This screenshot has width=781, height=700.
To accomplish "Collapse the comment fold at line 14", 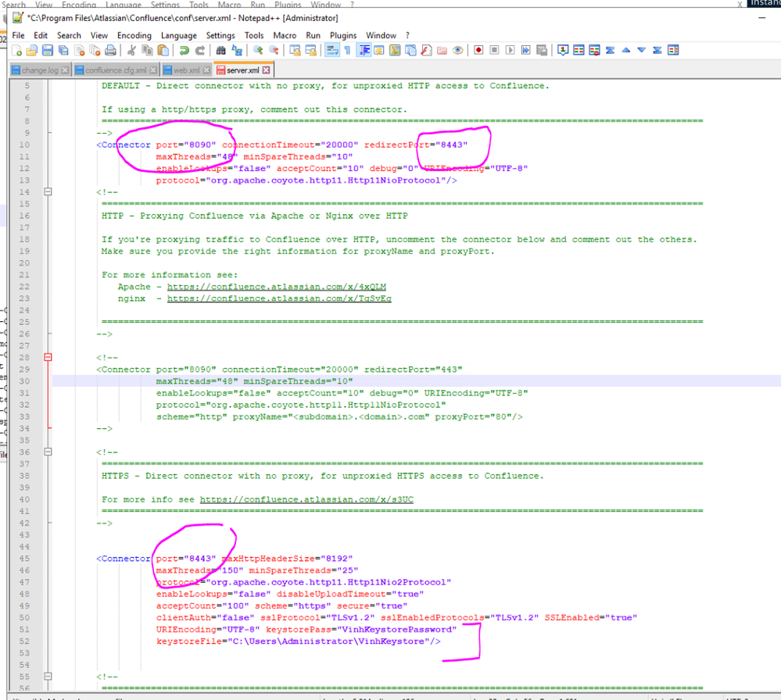I will (x=48, y=191).
